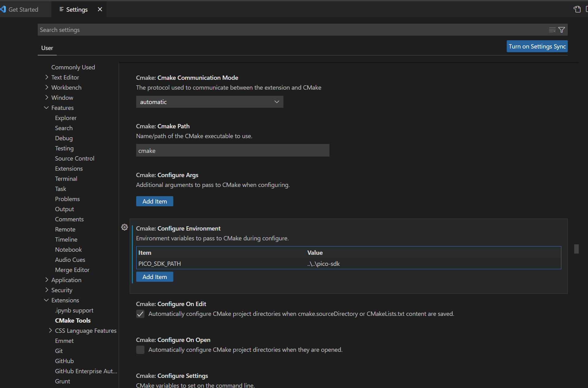Open Emmet extension settings

point(64,340)
